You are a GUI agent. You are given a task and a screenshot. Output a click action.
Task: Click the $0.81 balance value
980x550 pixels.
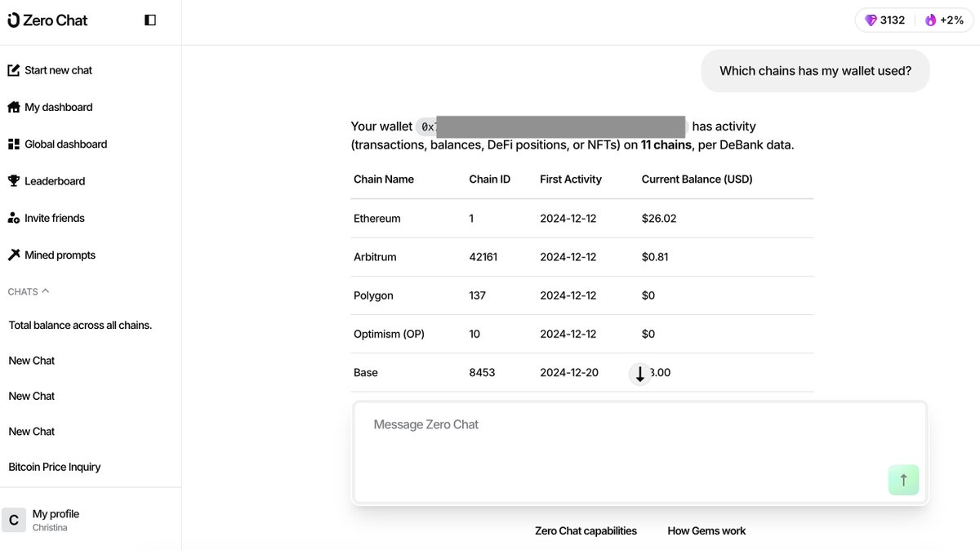655,257
